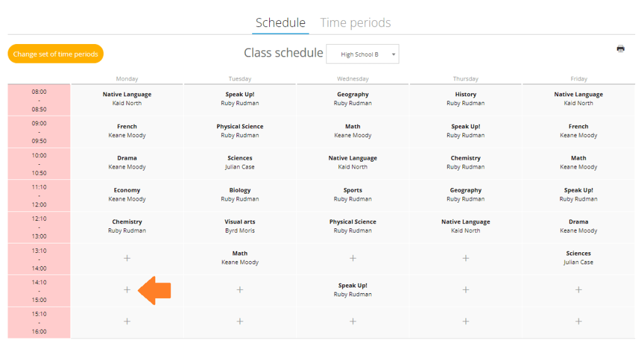Add class on Friday 14:10 slot
Screen dimensions: 644x346
pyautogui.click(x=579, y=290)
